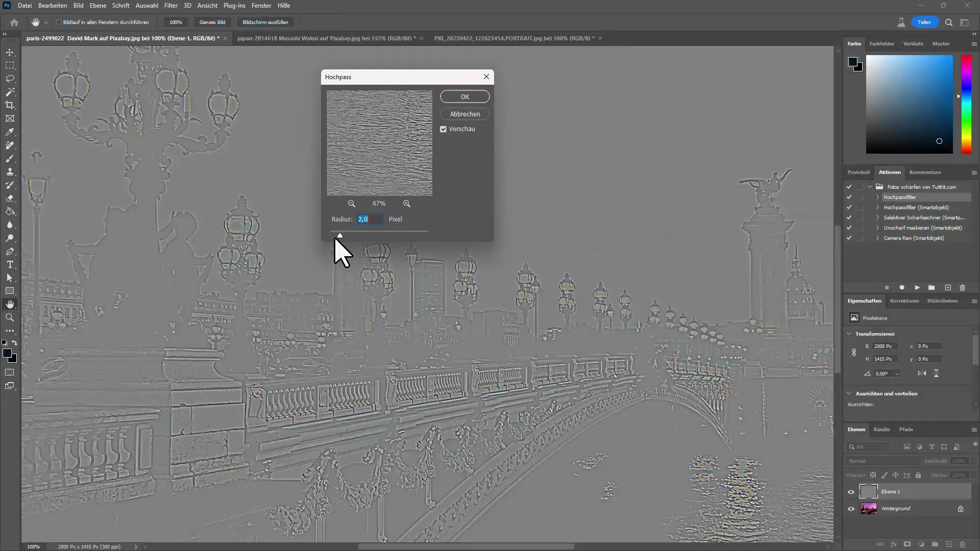Viewport: 980px width, 551px height.
Task: Select the Blur tool
Action: coord(10,224)
